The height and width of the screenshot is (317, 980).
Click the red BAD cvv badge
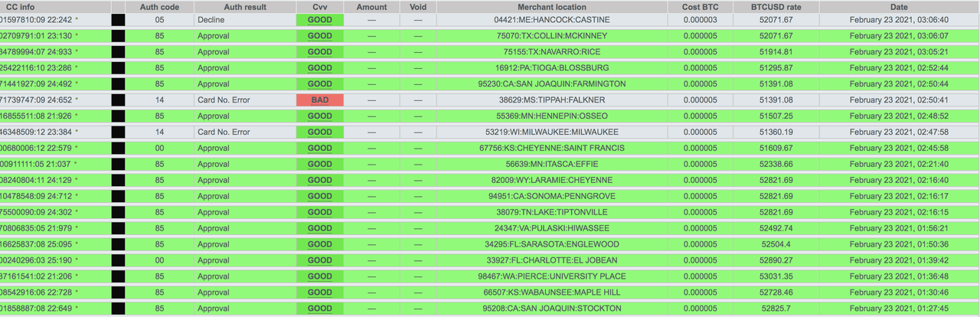pyautogui.click(x=320, y=100)
